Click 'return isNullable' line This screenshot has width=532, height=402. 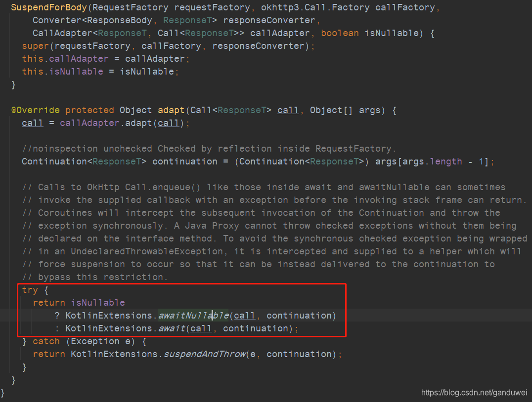79,303
